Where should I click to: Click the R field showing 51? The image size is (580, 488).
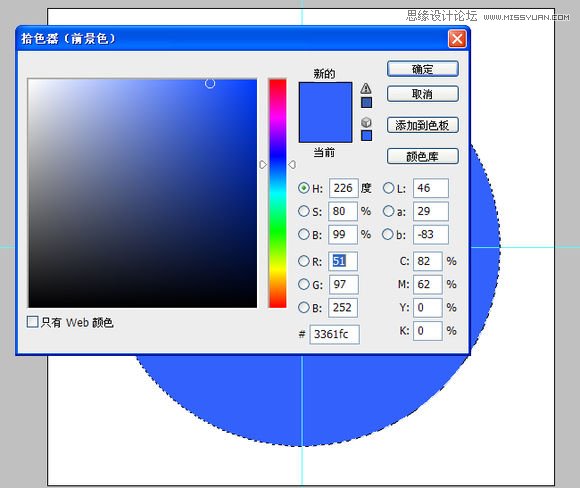click(x=343, y=261)
